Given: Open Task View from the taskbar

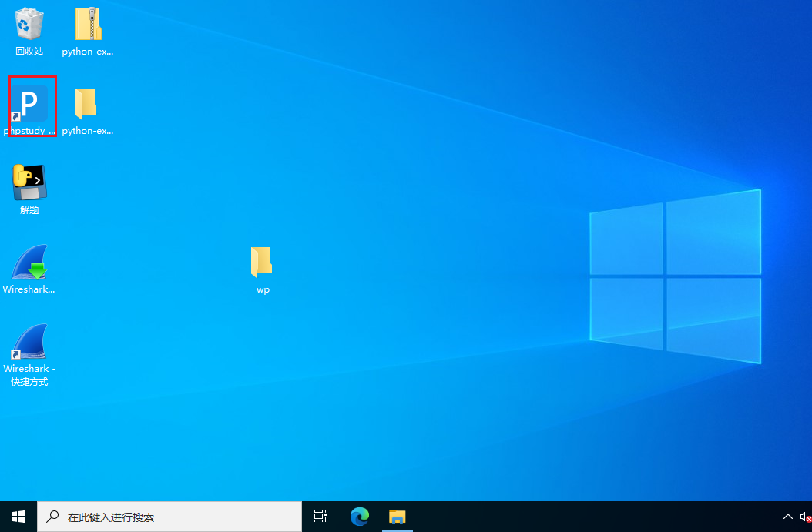Looking at the screenshot, I should (320, 517).
